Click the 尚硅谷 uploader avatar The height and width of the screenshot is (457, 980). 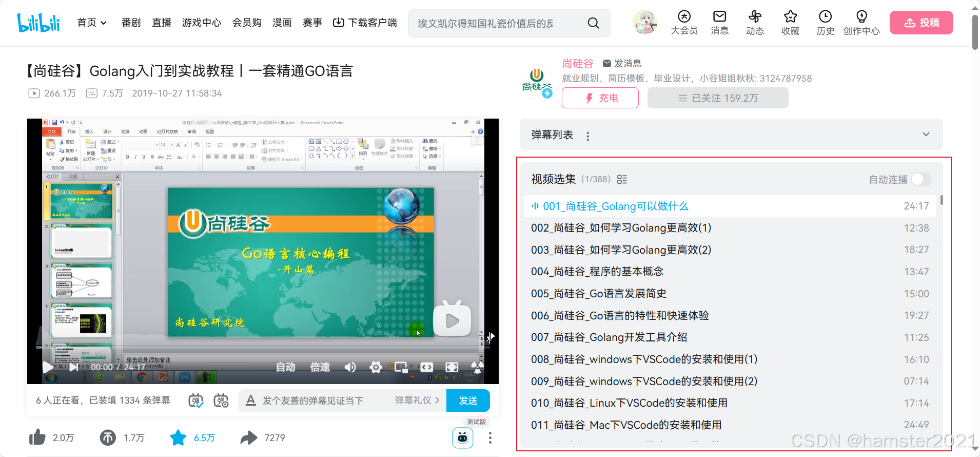click(536, 82)
